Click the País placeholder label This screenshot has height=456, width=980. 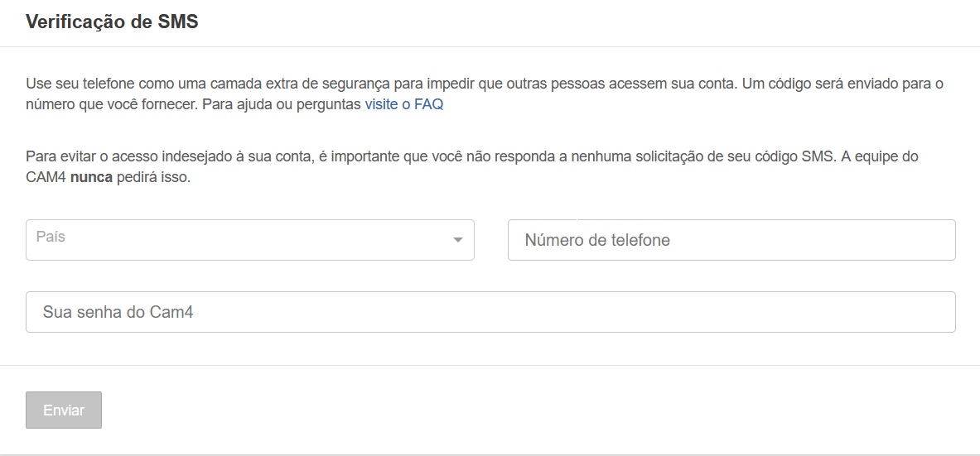click(51, 237)
